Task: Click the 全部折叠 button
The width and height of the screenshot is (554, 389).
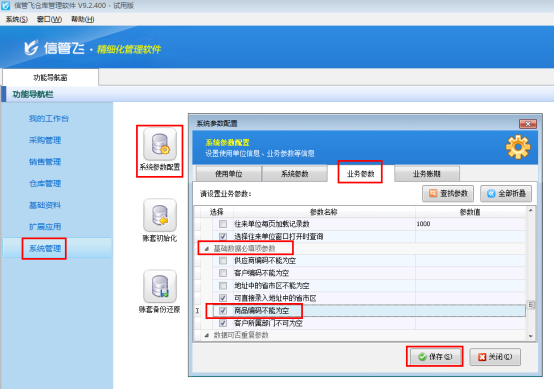Action: (x=506, y=194)
